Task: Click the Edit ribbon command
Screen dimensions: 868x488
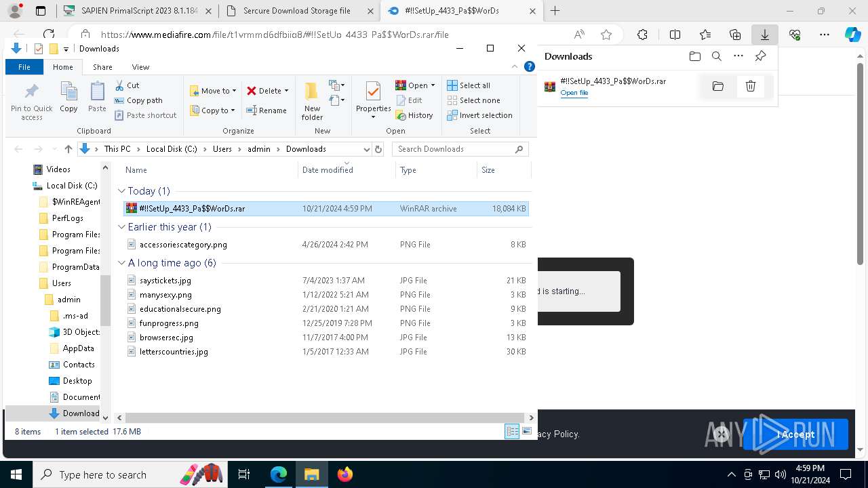Action: (409, 100)
